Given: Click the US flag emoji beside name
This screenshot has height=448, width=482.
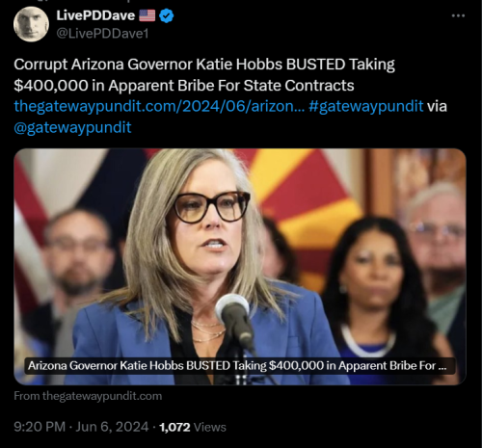Looking at the screenshot, I should point(147,15).
